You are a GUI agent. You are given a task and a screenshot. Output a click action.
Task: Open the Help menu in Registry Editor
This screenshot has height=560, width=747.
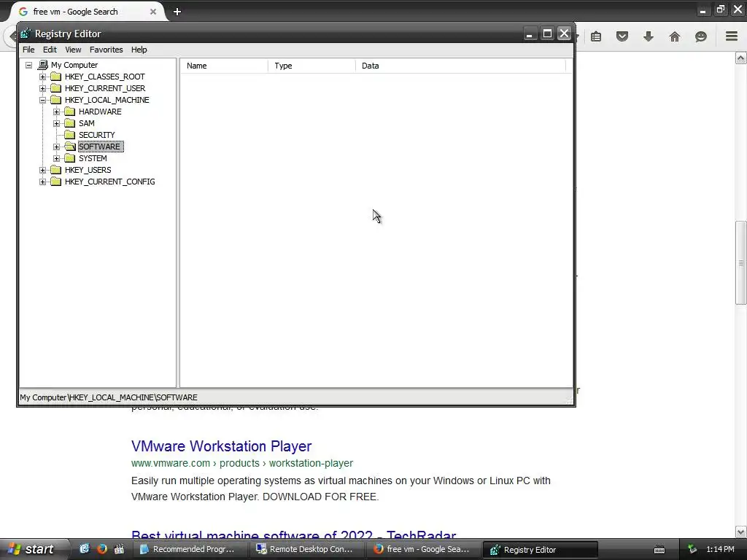[139, 50]
